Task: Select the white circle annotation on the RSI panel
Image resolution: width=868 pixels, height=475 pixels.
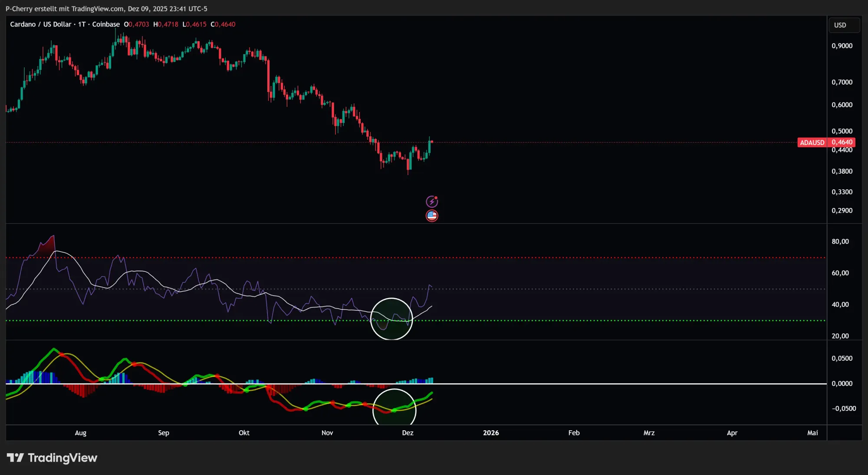Action: tap(391, 318)
